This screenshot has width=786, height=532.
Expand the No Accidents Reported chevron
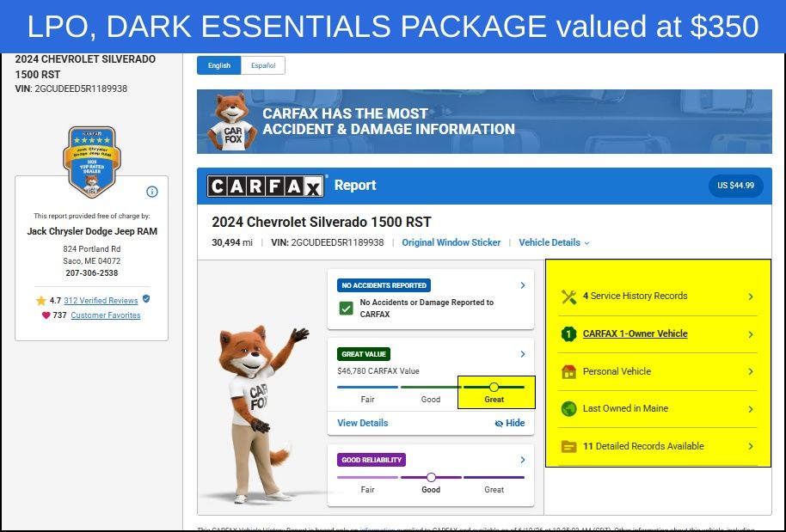pos(523,285)
